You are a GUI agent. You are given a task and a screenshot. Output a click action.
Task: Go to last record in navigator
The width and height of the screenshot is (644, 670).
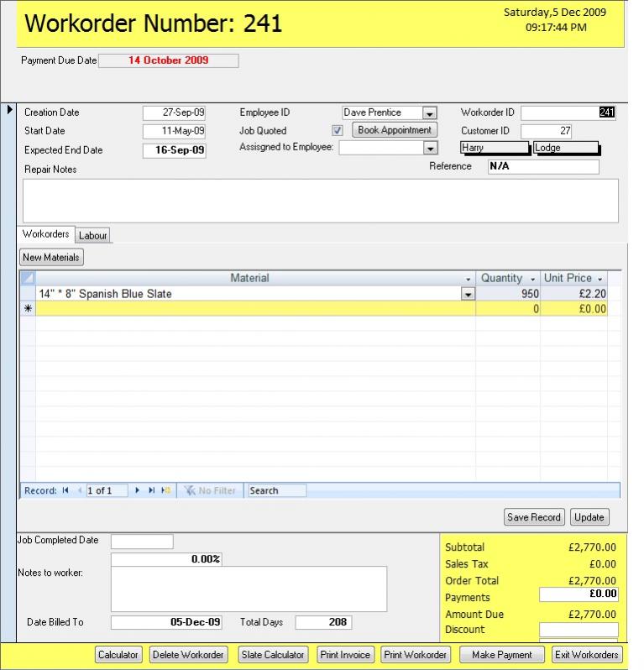pos(151,490)
